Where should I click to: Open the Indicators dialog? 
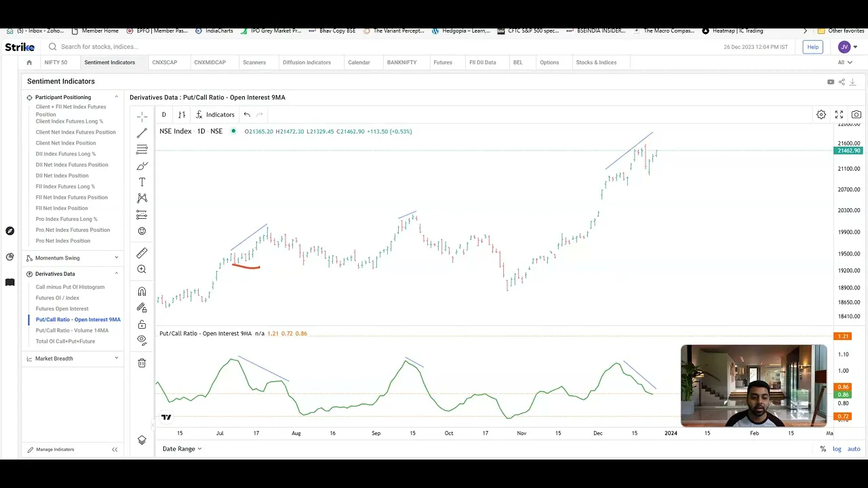215,115
